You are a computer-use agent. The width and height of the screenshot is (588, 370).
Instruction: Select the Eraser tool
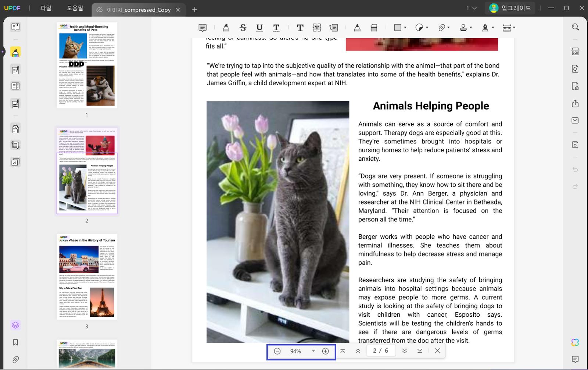(374, 28)
